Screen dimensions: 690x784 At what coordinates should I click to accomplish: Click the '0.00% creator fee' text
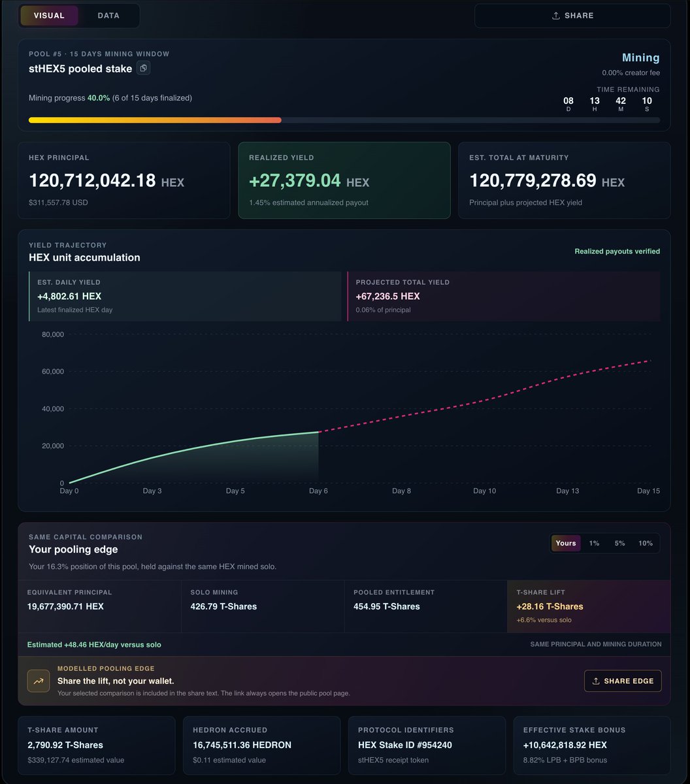pyautogui.click(x=631, y=73)
